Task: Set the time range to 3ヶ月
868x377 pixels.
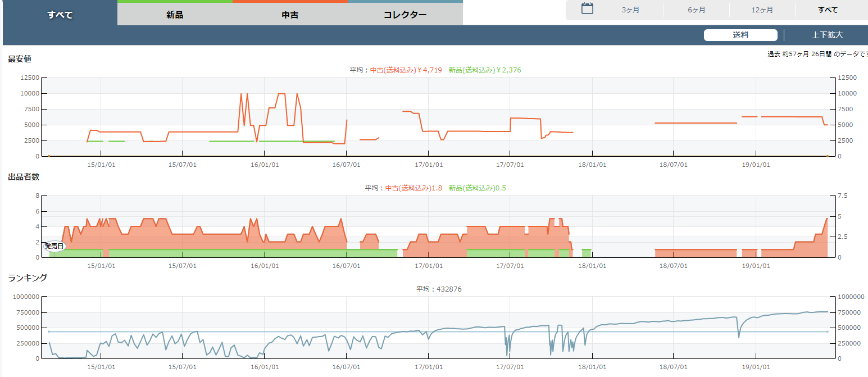Action: pos(630,10)
